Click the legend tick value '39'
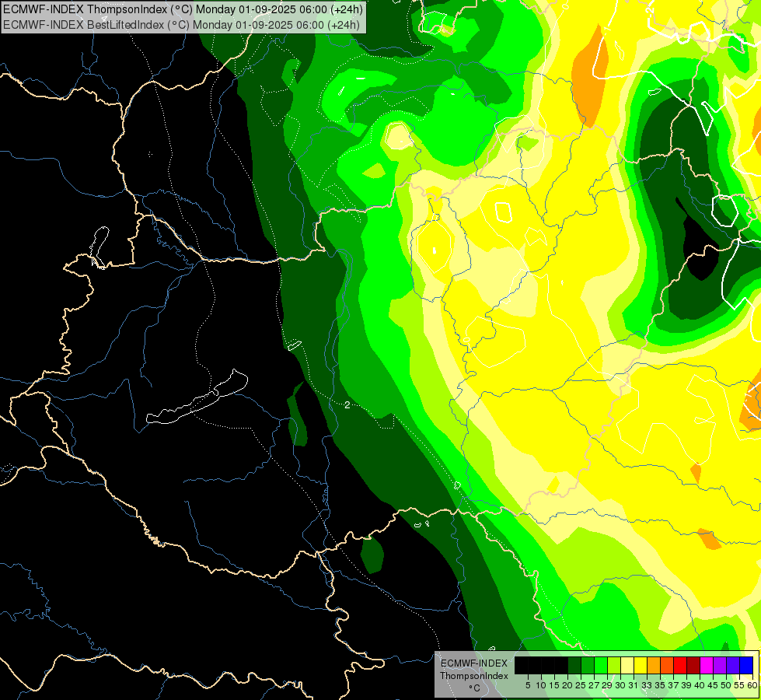 coord(686,685)
